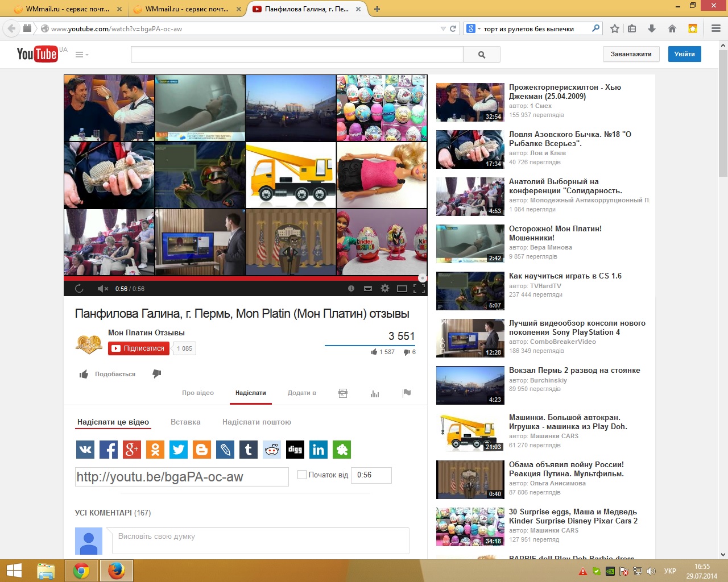Open the Firefox downloads arrow icon
Screen dimensions: 728x582
tap(652, 28)
